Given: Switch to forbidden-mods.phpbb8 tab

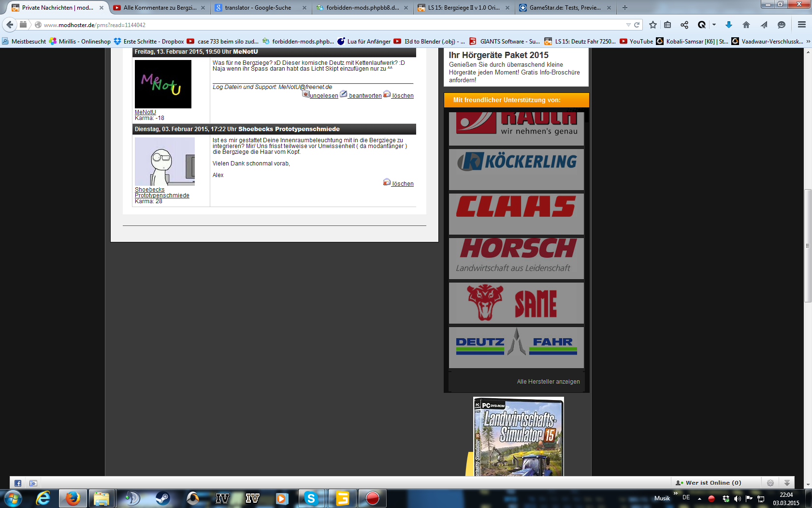Looking at the screenshot, I should [362, 8].
